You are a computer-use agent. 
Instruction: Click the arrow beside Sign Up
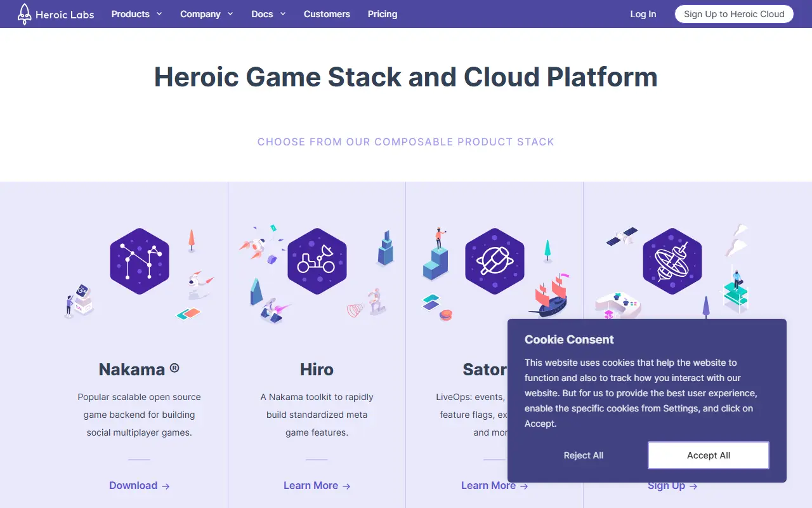pos(693,486)
